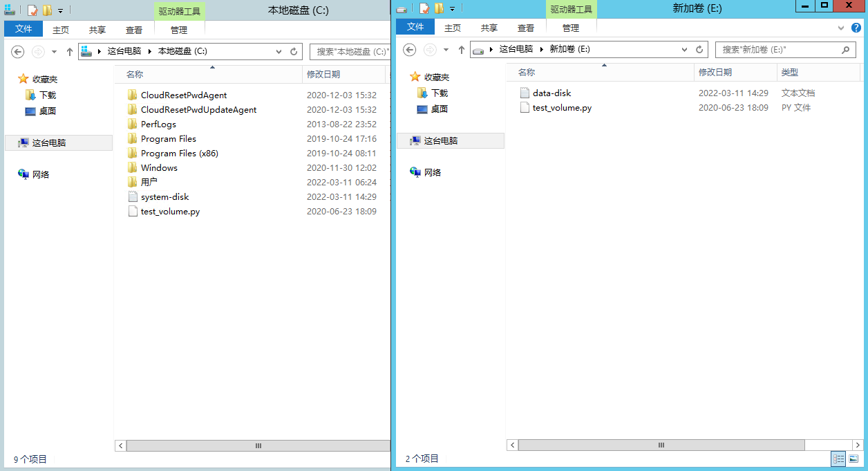Screen dimensions: 868x471
Task: Click the search box in the E: window
Action: point(786,50)
